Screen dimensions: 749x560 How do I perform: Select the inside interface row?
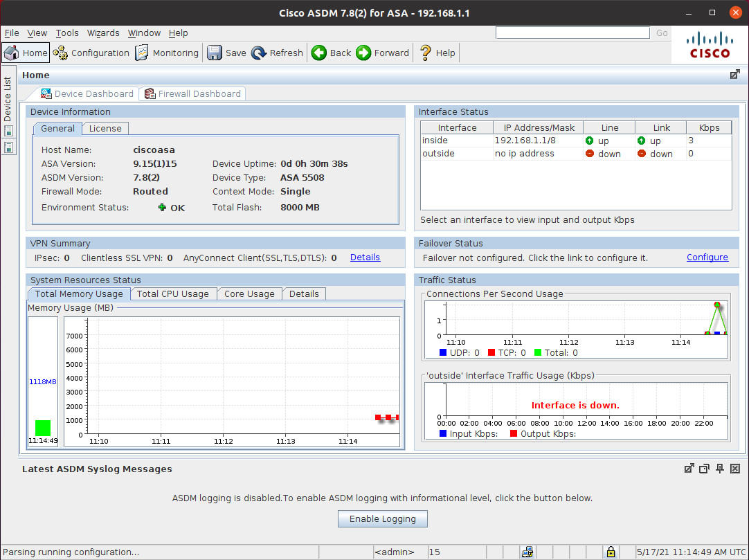point(576,141)
